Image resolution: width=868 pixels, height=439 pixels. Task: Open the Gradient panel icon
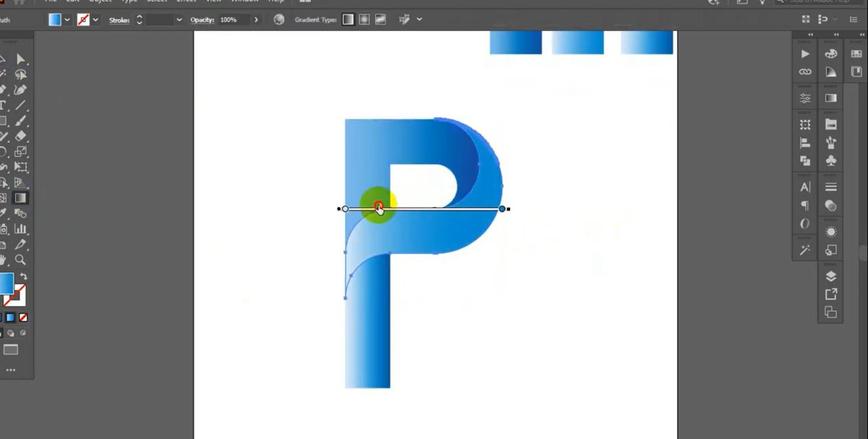pos(831,98)
